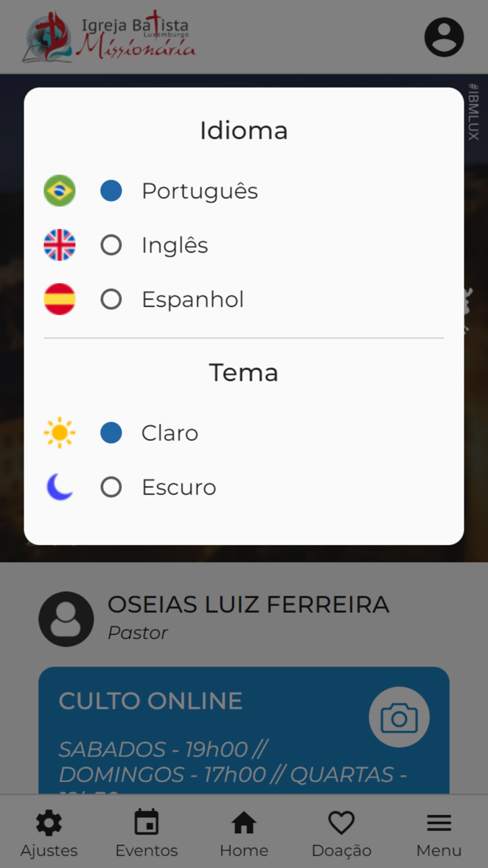
Task: Enable the Escuro dark theme
Action: pos(111,486)
